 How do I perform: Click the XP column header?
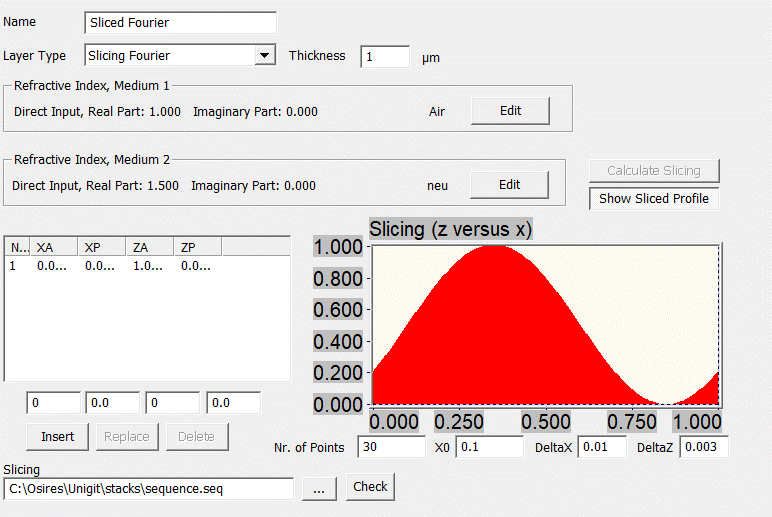102,247
